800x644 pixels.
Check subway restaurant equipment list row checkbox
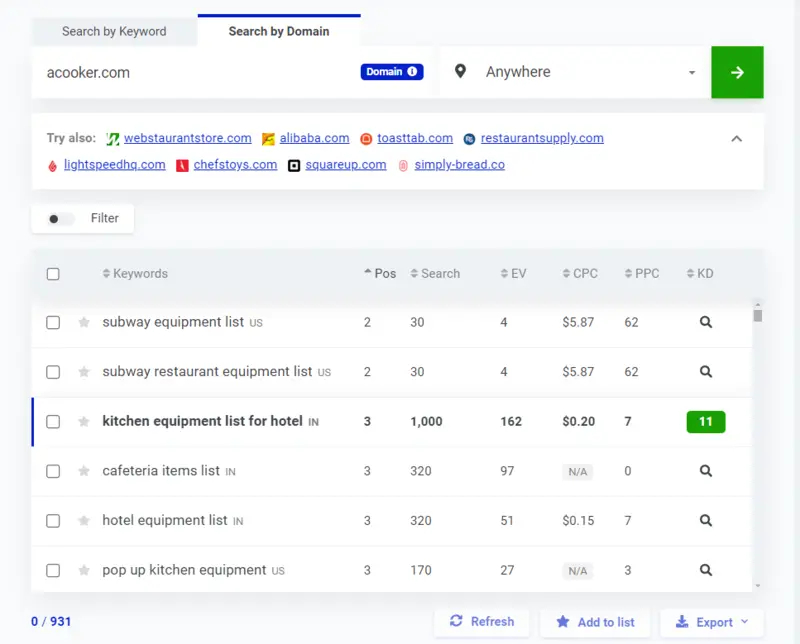point(53,372)
